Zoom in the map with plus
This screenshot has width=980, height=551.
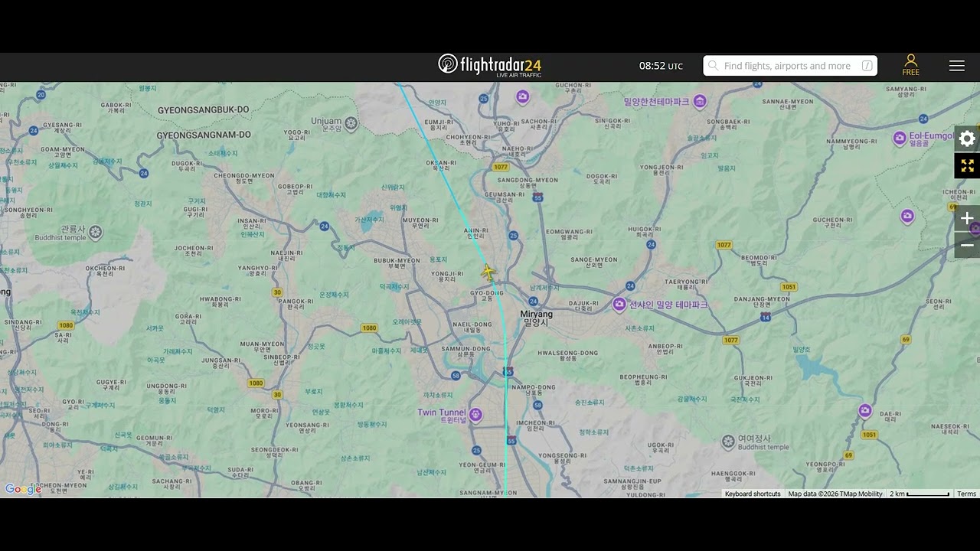point(967,219)
